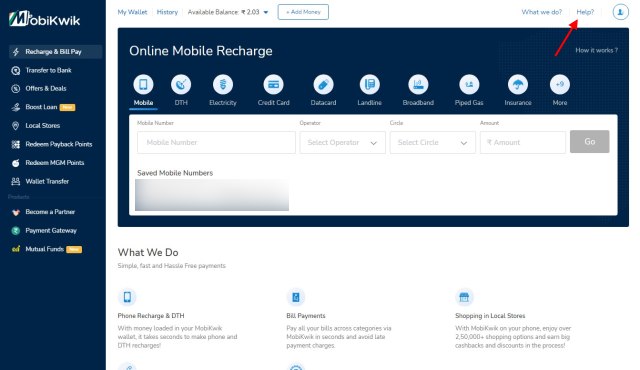Open the Piped Gas icon
Screen dimensions: 640x370
point(469,84)
